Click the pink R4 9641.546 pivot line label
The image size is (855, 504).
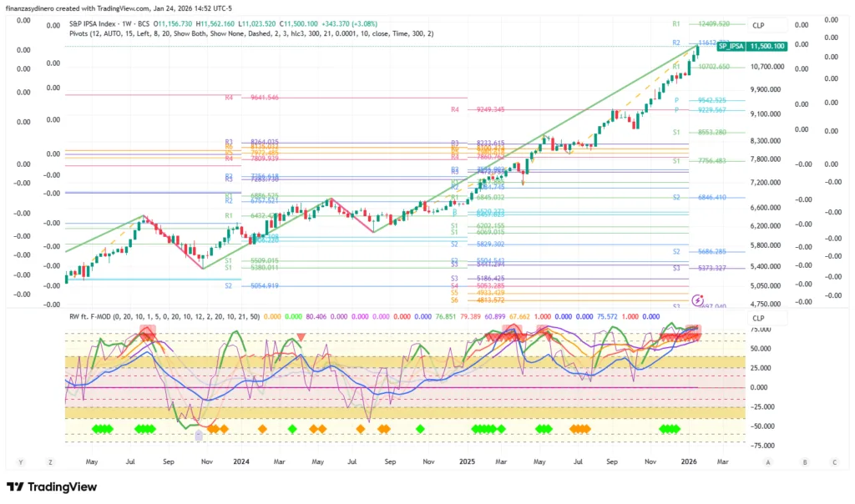point(264,98)
